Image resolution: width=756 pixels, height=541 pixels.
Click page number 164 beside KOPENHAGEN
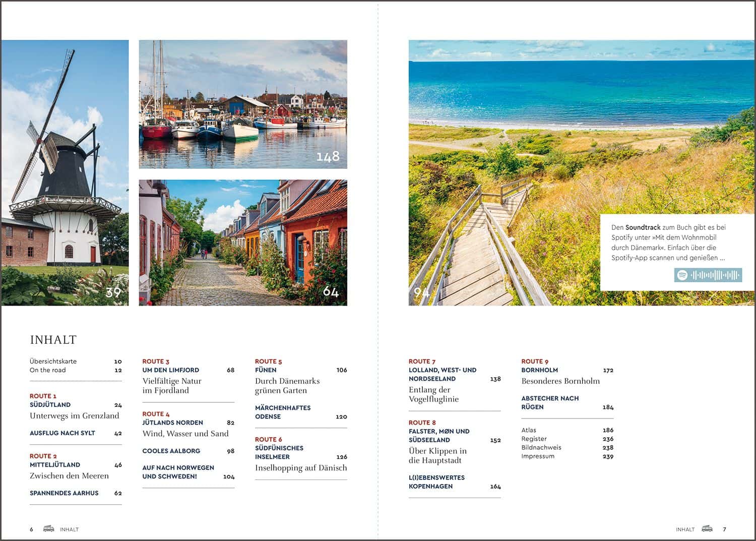tap(495, 487)
